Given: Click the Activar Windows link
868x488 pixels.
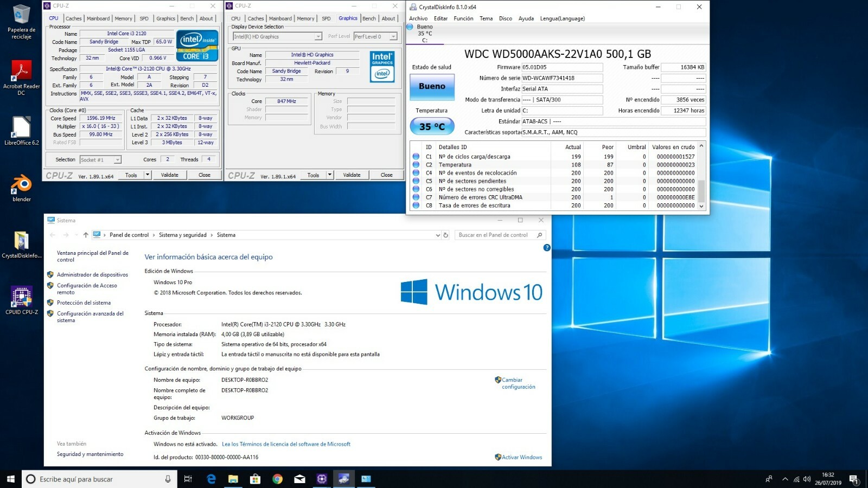Looking at the screenshot, I should [522, 457].
